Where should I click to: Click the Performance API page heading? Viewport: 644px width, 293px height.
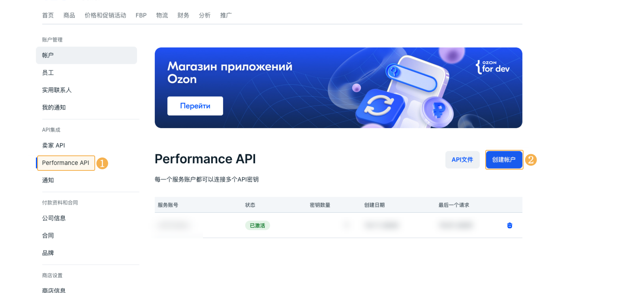pyautogui.click(x=205, y=159)
